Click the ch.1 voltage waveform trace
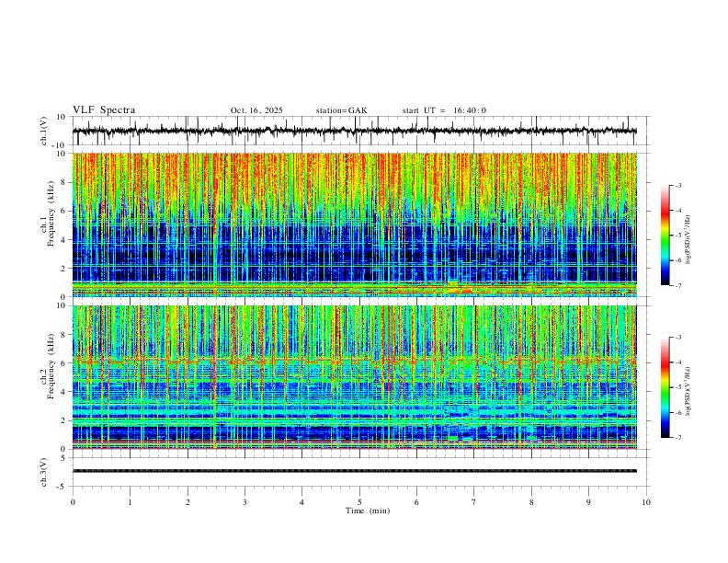 click(x=355, y=131)
